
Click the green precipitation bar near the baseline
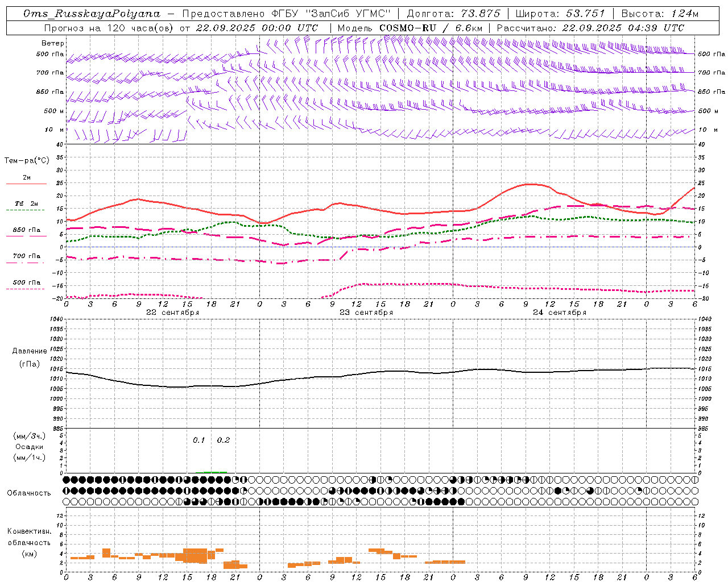pyautogui.click(x=215, y=472)
